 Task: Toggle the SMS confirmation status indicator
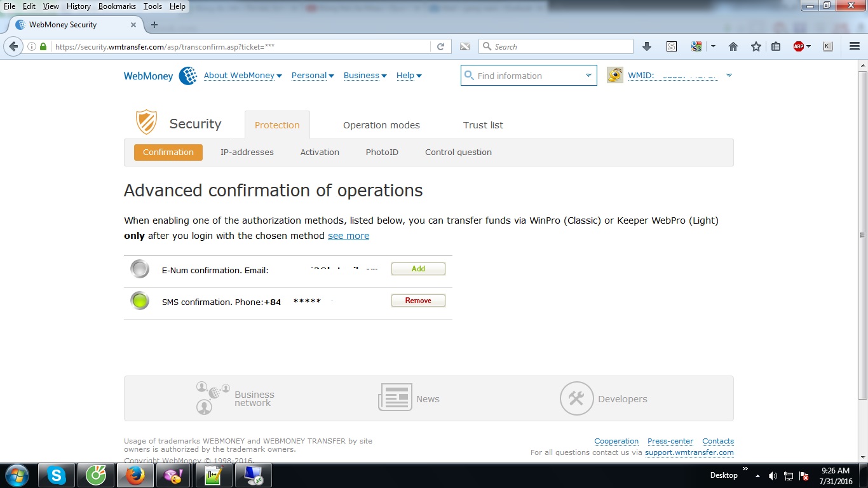pyautogui.click(x=140, y=301)
